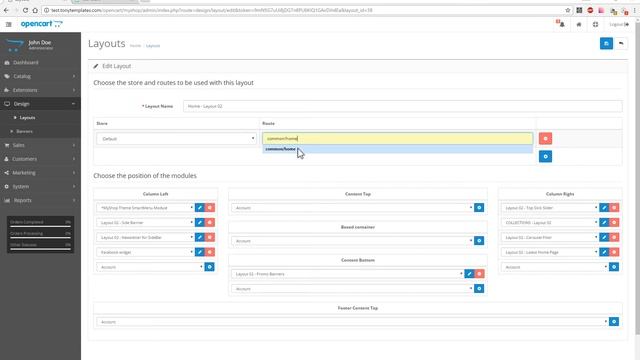Open Dashboard in the sidebar
Screen dimensions: 640x360
(x=40, y=62)
